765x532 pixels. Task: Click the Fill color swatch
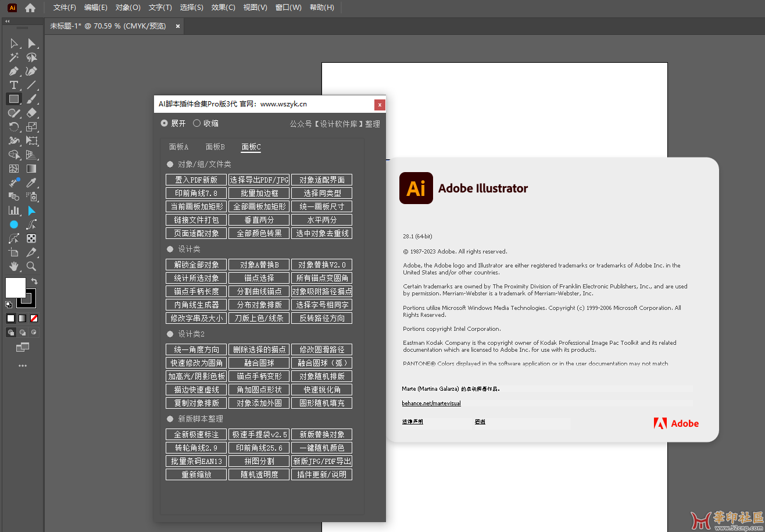pos(16,288)
